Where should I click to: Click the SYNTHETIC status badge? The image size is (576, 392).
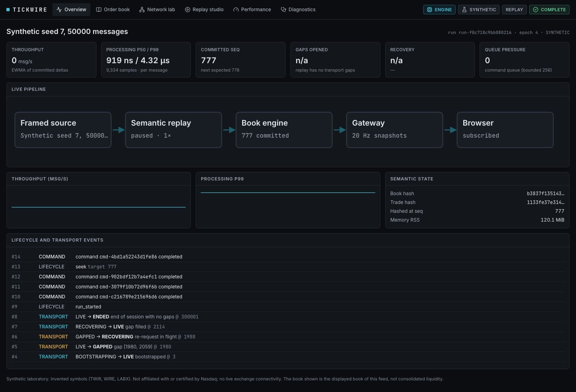[x=479, y=10]
